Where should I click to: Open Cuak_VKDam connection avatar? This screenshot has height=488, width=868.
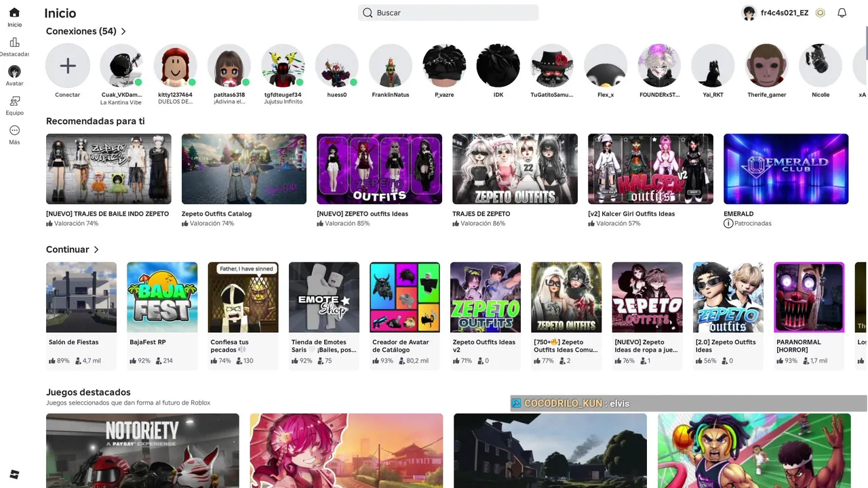(121, 66)
